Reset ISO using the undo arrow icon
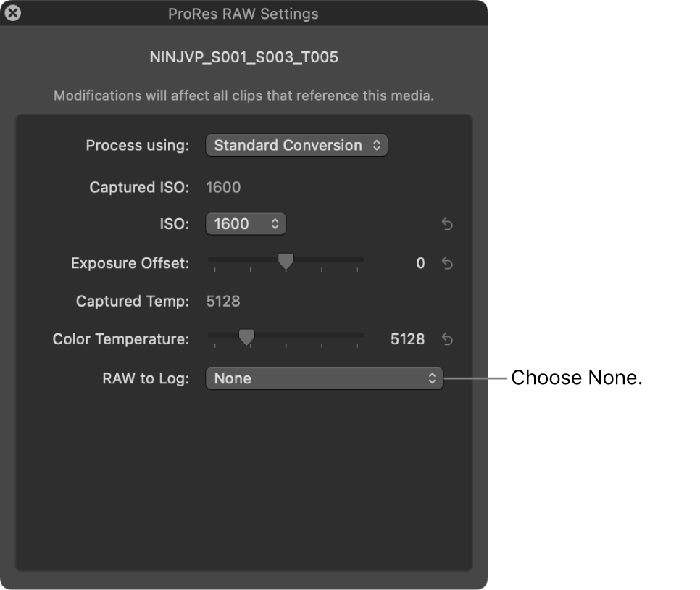 [448, 224]
